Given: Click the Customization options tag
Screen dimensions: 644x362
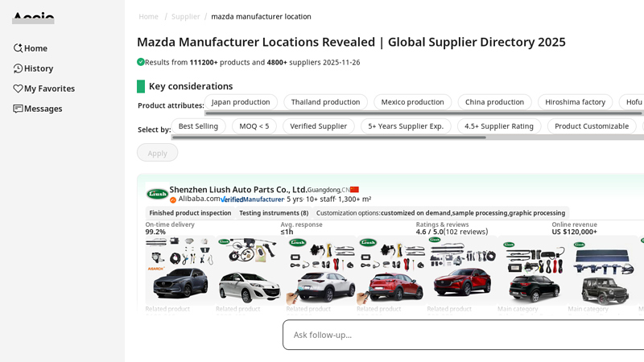Looking at the screenshot, I should pyautogui.click(x=440, y=212).
